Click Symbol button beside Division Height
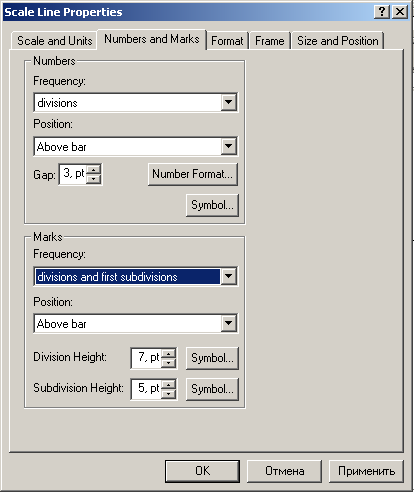 [212, 358]
